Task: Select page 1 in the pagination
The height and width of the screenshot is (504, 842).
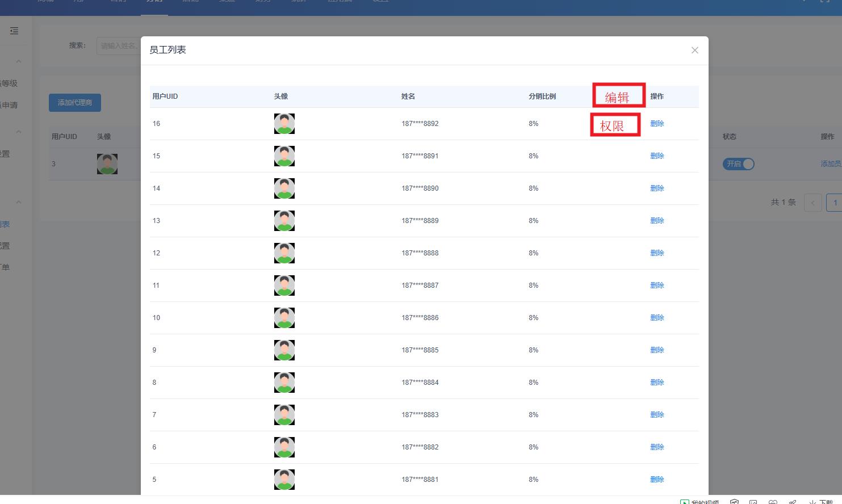Action: click(x=834, y=203)
